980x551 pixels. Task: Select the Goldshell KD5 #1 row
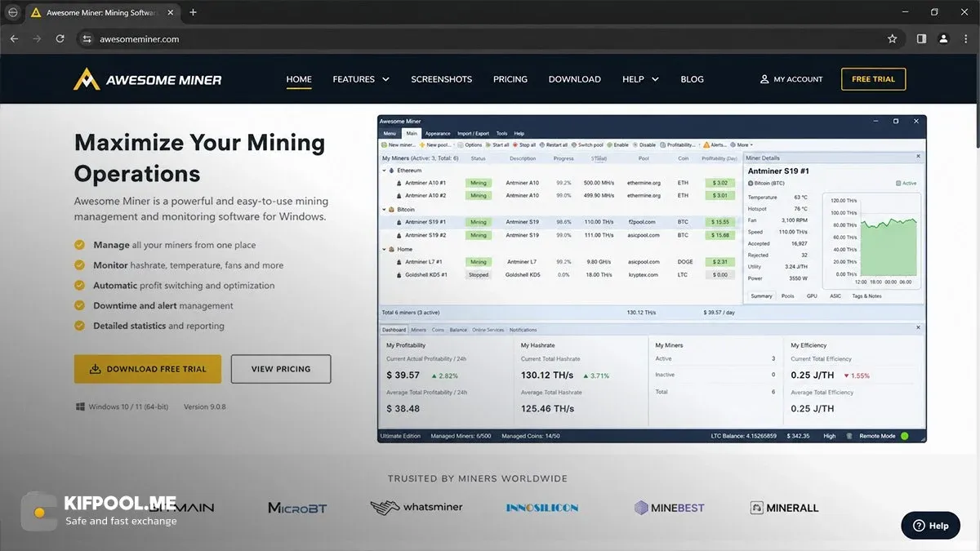click(x=562, y=275)
